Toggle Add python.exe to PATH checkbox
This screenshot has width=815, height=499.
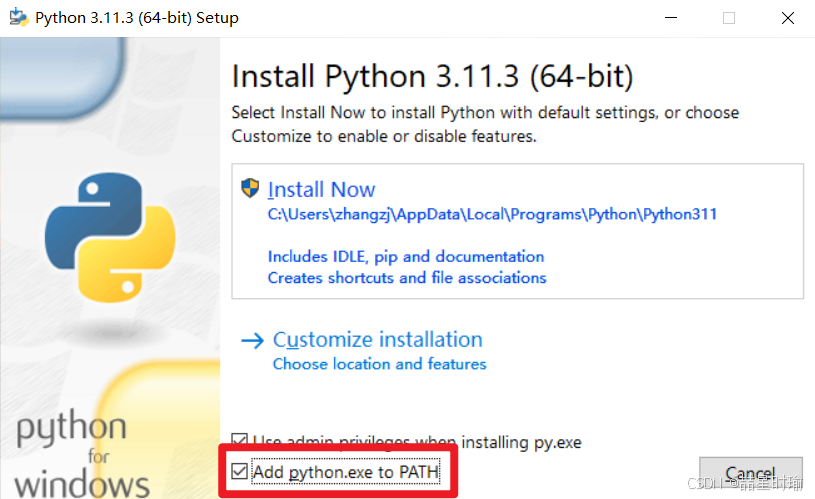coord(239,471)
